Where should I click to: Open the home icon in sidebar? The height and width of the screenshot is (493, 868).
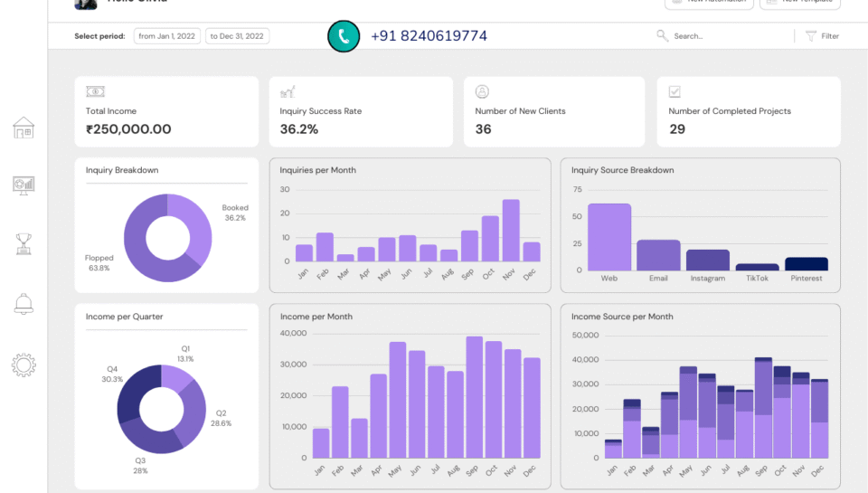coord(24,128)
